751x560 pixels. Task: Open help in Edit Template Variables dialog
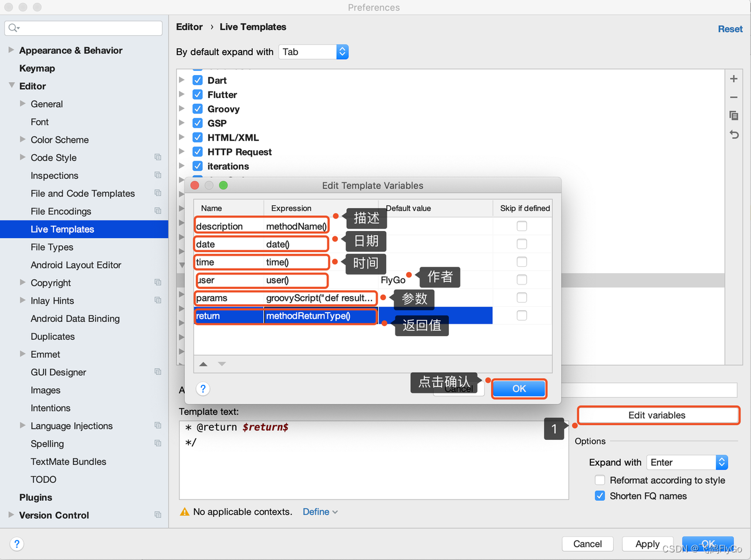(203, 389)
